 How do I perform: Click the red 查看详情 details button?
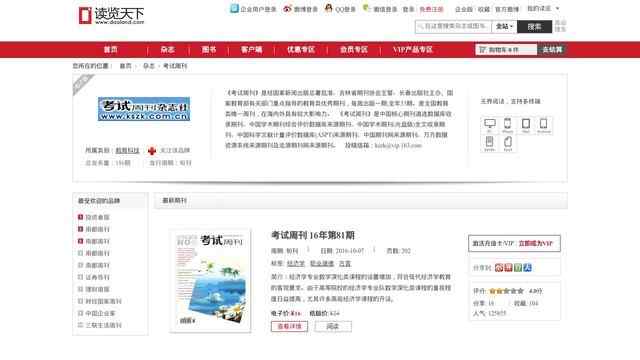(x=289, y=326)
